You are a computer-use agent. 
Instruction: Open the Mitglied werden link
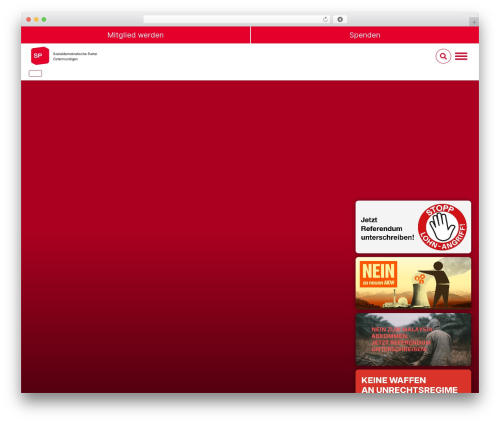point(135,35)
